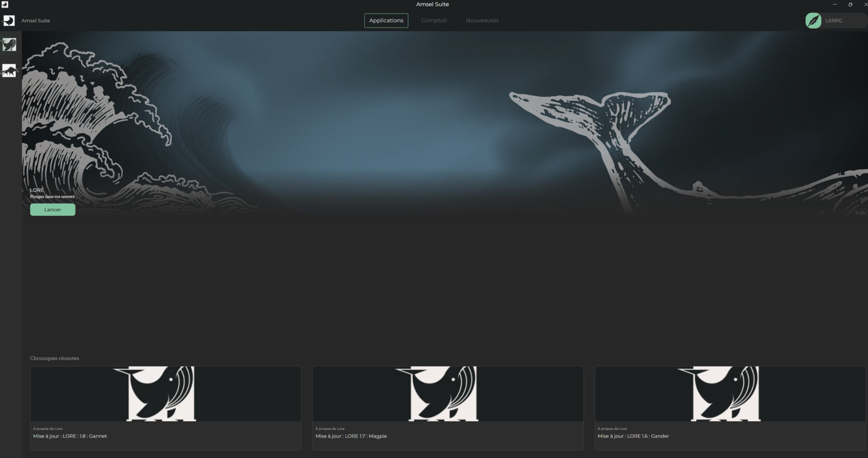Switch to the Applications tab

pos(386,20)
